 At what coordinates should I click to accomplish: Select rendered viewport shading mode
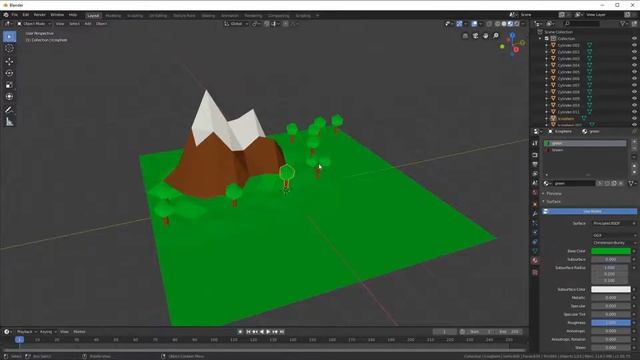[x=517, y=24]
